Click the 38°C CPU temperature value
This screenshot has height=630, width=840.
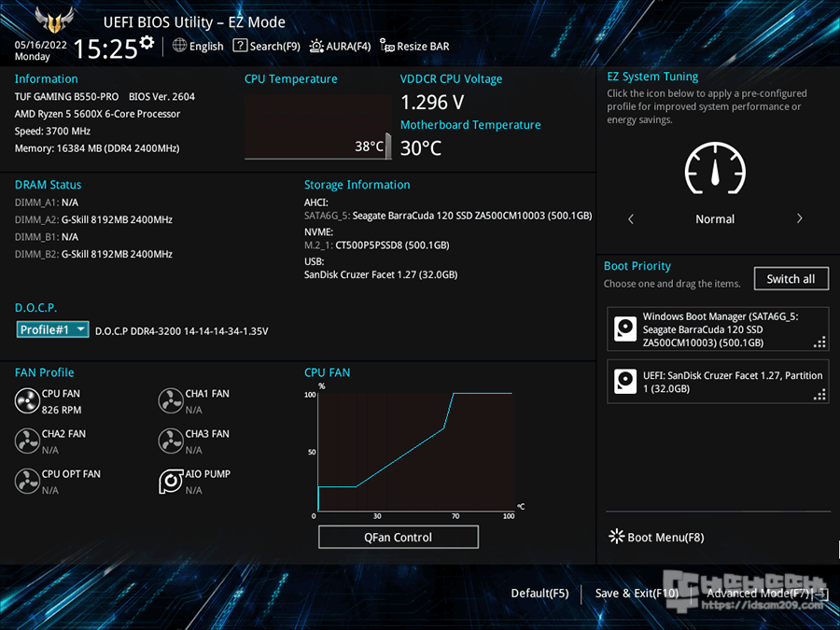(x=369, y=147)
